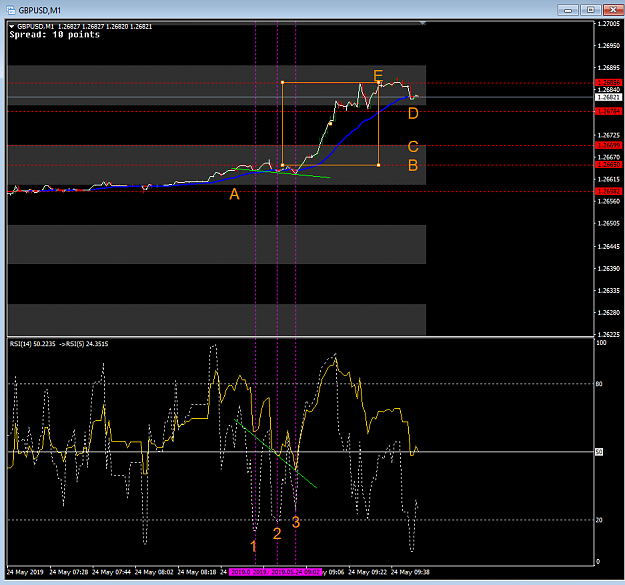This screenshot has width=625, height=585.
Task: Click the red 1.26582 price level tag
Action: [x=608, y=191]
